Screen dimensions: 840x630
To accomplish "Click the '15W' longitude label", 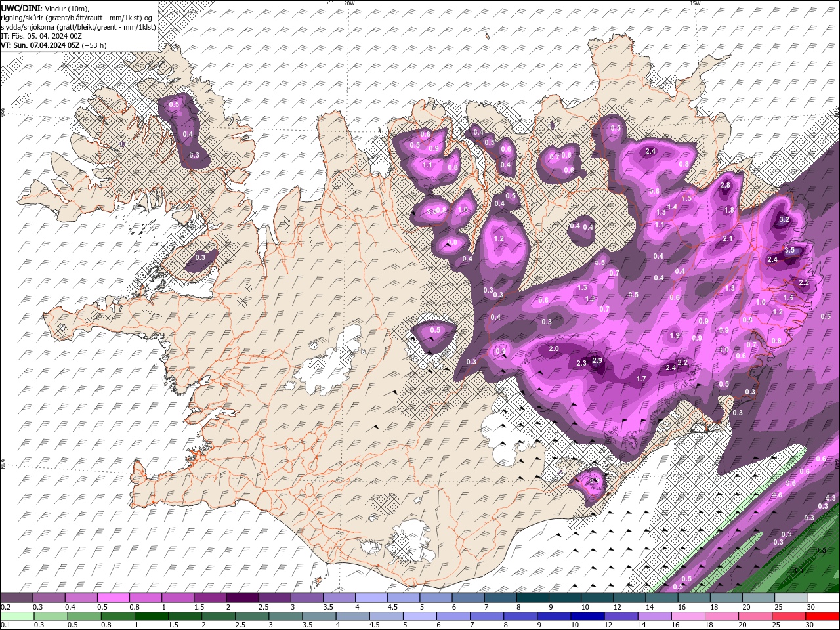I will tap(695, 3).
